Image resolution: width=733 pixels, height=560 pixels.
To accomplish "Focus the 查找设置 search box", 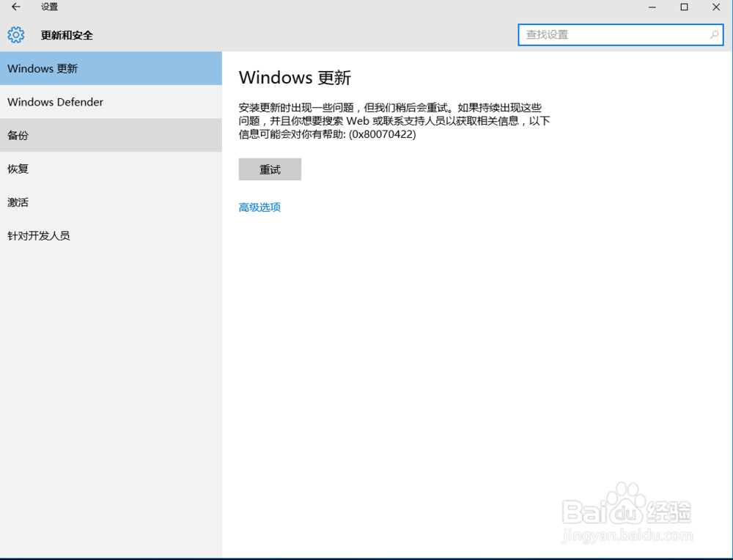I will coord(620,34).
